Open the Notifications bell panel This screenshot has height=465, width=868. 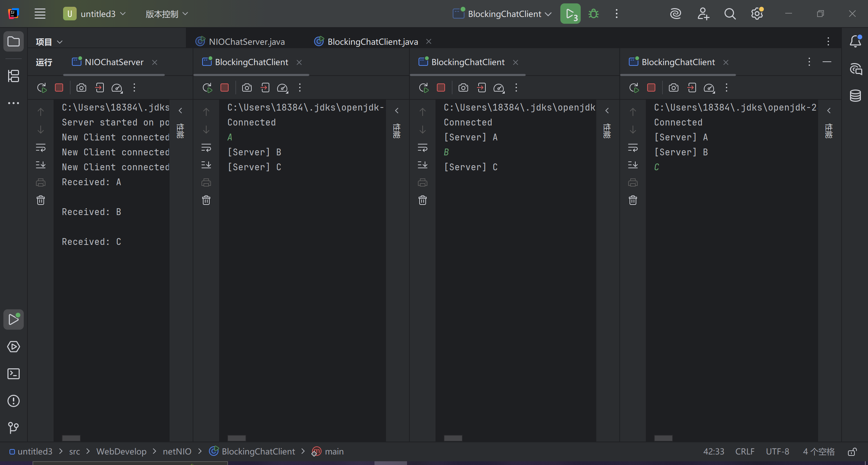[855, 42]
